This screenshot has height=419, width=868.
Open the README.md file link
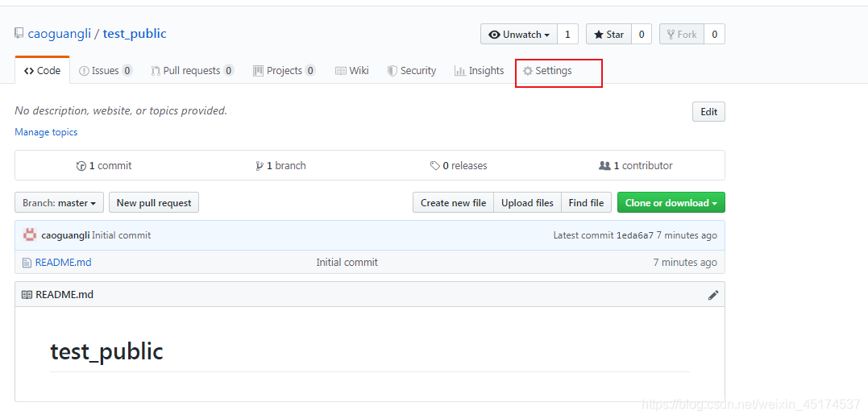pyautogui.click(x=63, y=263)
